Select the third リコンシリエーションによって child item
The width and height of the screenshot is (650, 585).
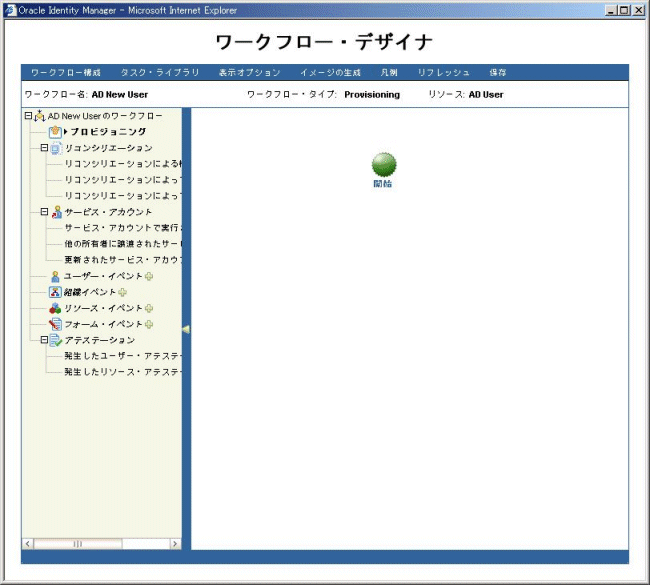tap(123, 196)
